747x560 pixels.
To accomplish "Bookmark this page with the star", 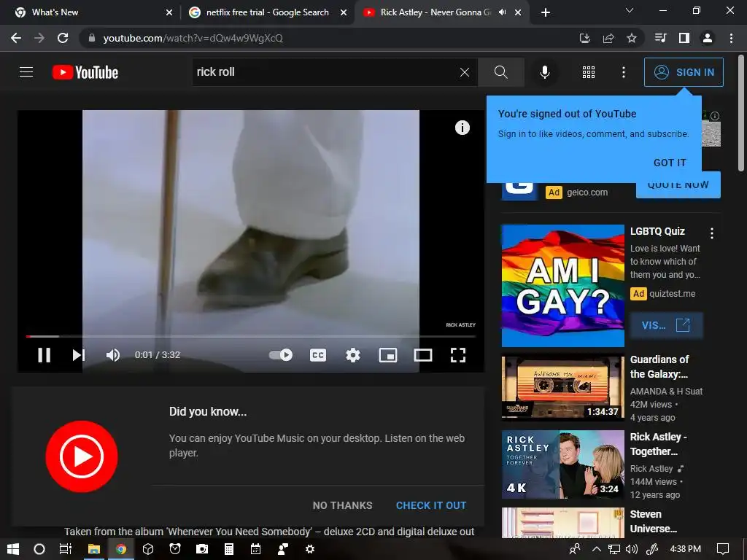I will 632,38.
